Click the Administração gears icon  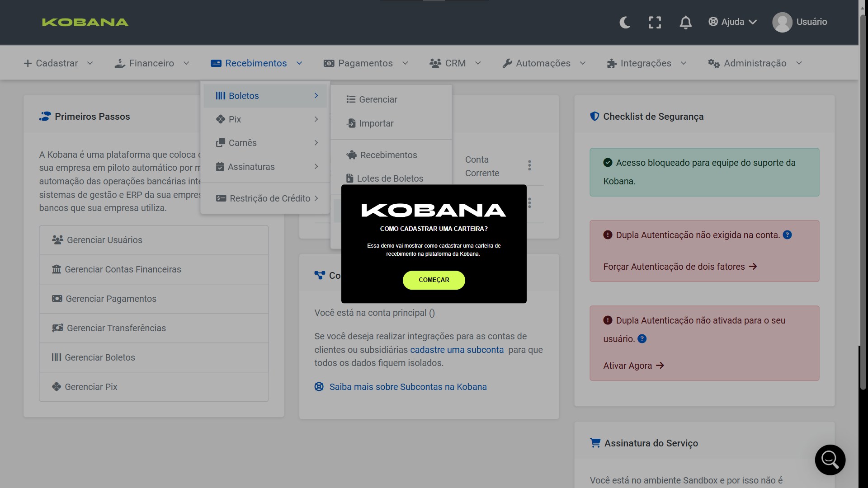tap(714, 63)
